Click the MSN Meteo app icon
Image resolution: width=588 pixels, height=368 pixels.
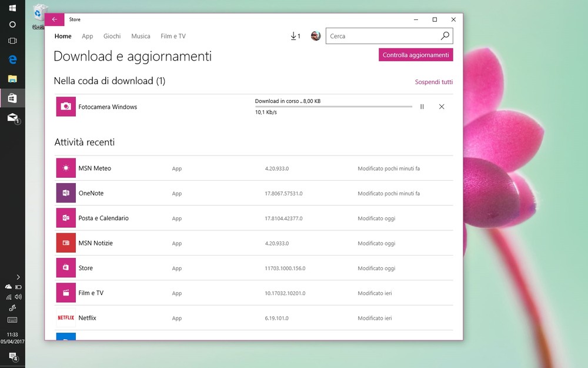click(x=66, y=168)
